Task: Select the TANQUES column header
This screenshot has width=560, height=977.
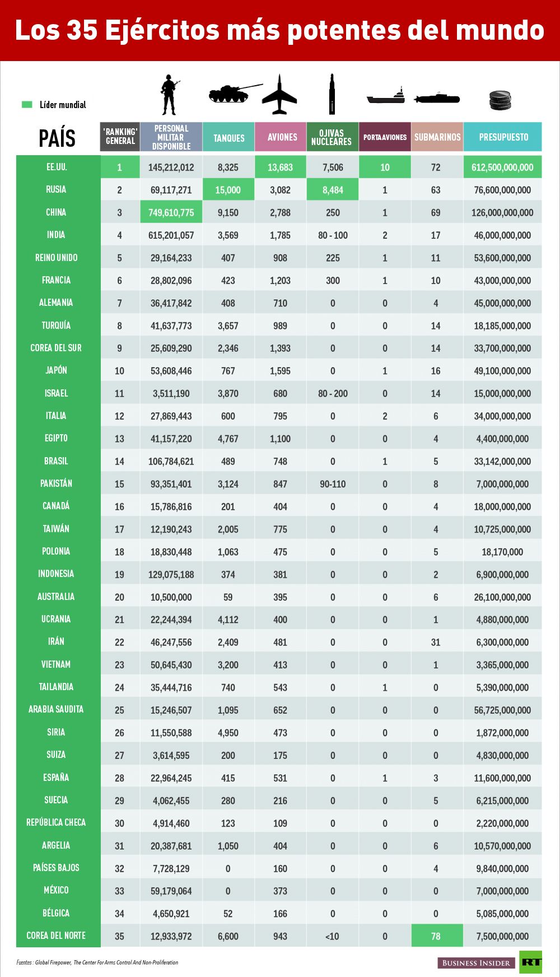Action: (228, 137)
